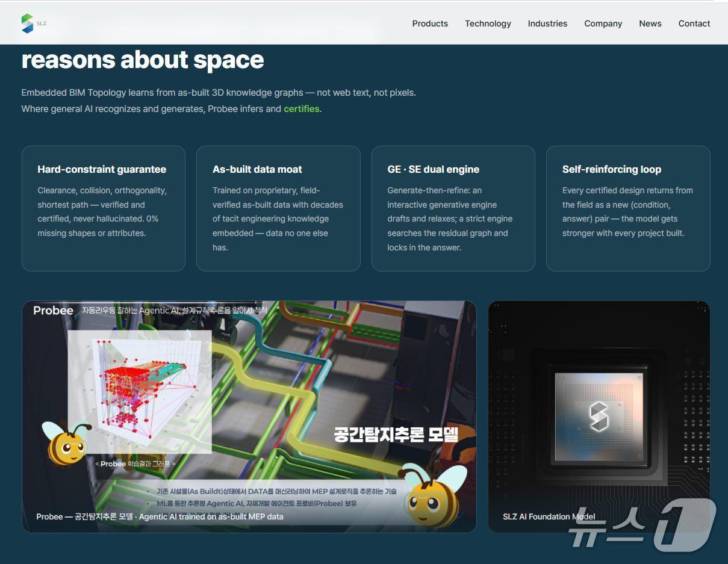
Task: Select the As-built data moat card
Action: tap(278, 208)
